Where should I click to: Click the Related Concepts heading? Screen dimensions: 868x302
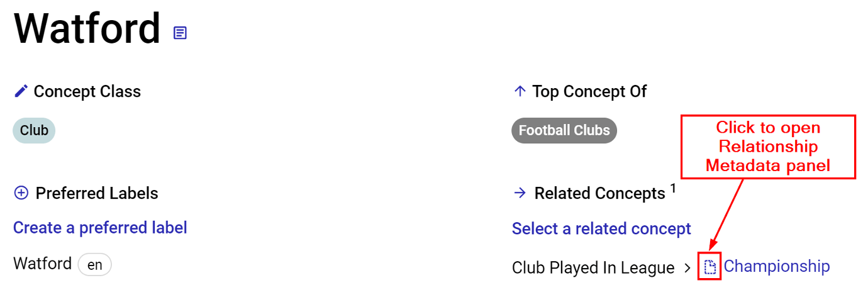tap(599, 193)
